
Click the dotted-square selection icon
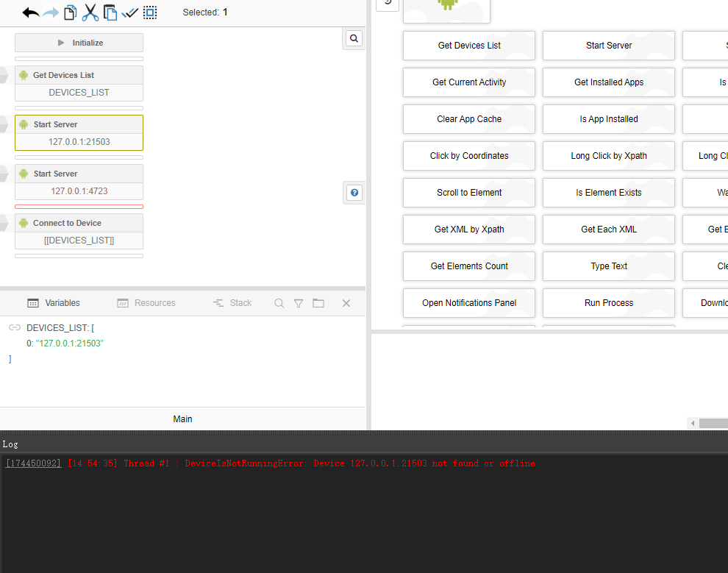coord(150,13)
